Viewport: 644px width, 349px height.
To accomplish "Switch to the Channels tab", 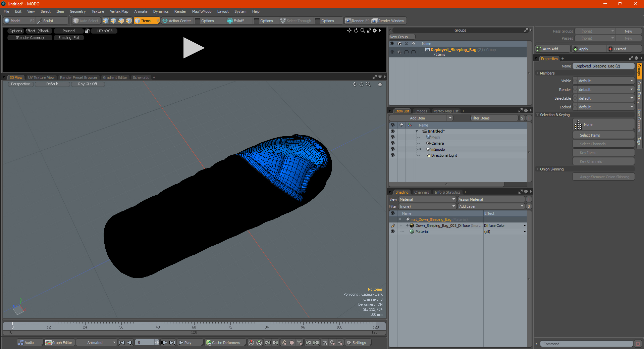I will click(421, 192).
